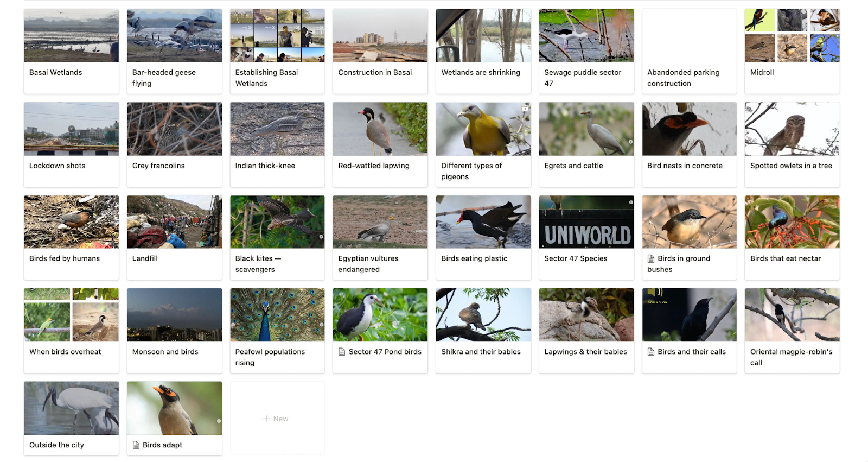Click the play icon on Lockdown shots thumbnail

point(71,129)
